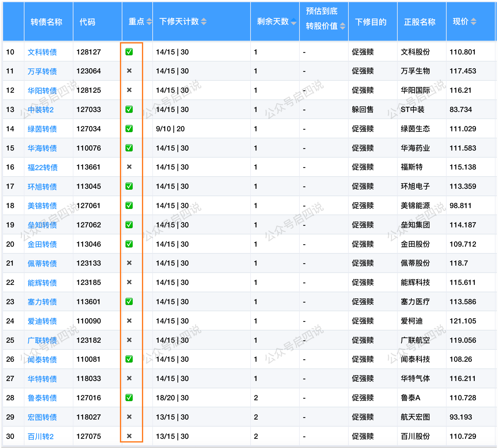The height and width of the screenshot is (448, 498).
Task: Click the 下修目的 column header
Action: pyautogui.click(x=370, y=22)
